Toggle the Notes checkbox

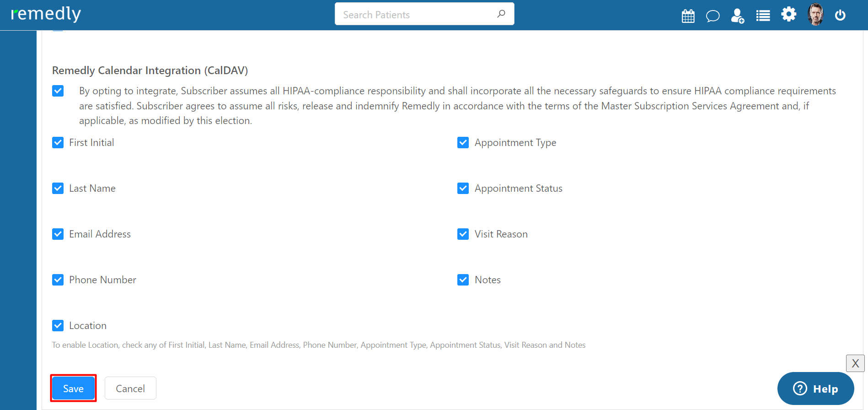coord(463,280)
